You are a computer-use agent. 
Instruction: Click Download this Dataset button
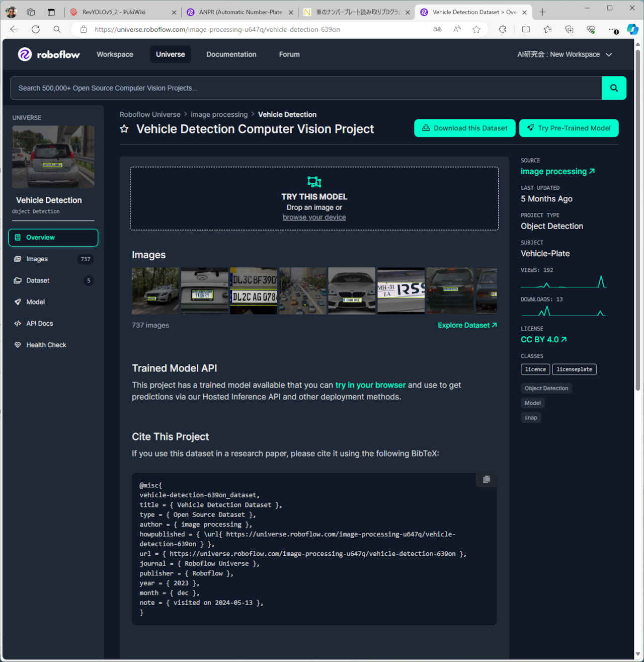click(x=464, y=128)
